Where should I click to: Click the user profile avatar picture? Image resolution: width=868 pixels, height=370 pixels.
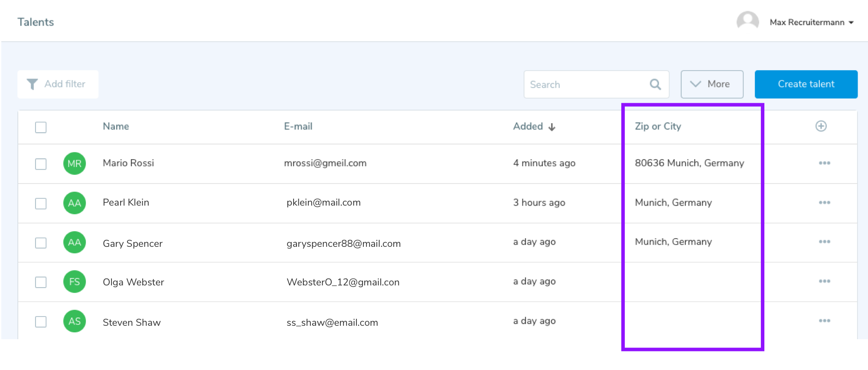click(x=747, y=22)
